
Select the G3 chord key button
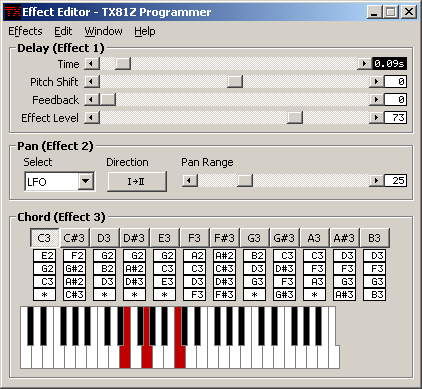point(254,238)
